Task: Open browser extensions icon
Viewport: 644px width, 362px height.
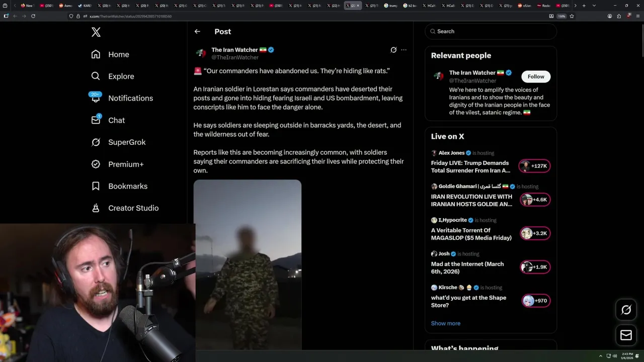Action: pos(619,16)
